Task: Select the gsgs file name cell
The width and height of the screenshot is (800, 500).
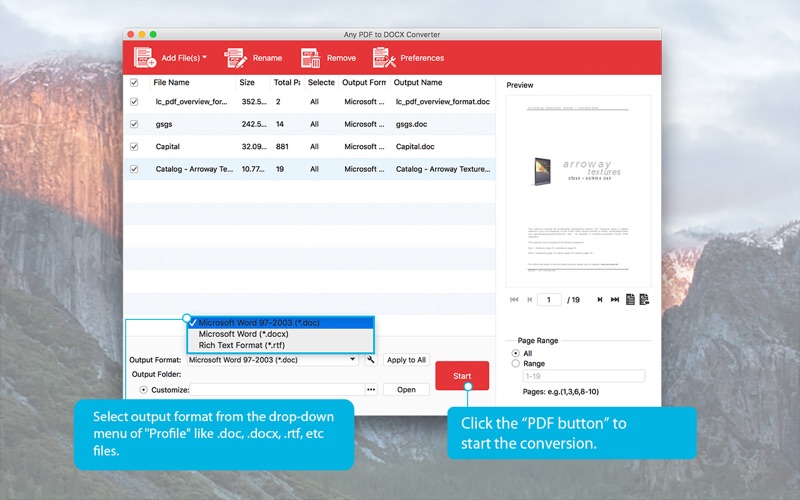Action: tap(164, 124)
